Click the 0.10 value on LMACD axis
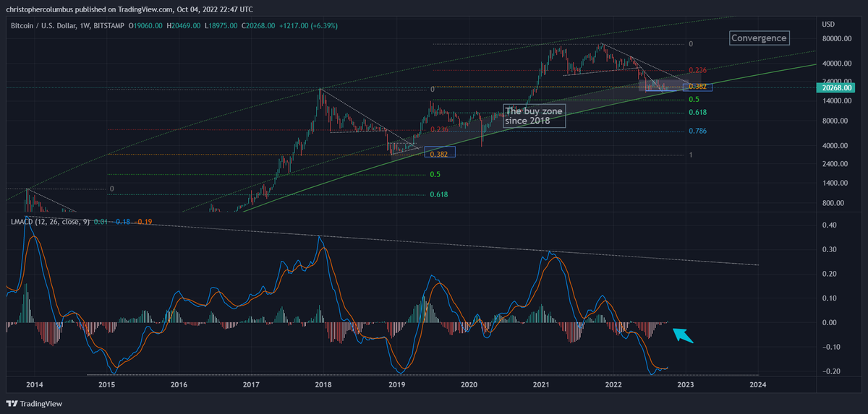Image resolution: width=868 pixels, height=414 pixels. (x=830, y=298)
